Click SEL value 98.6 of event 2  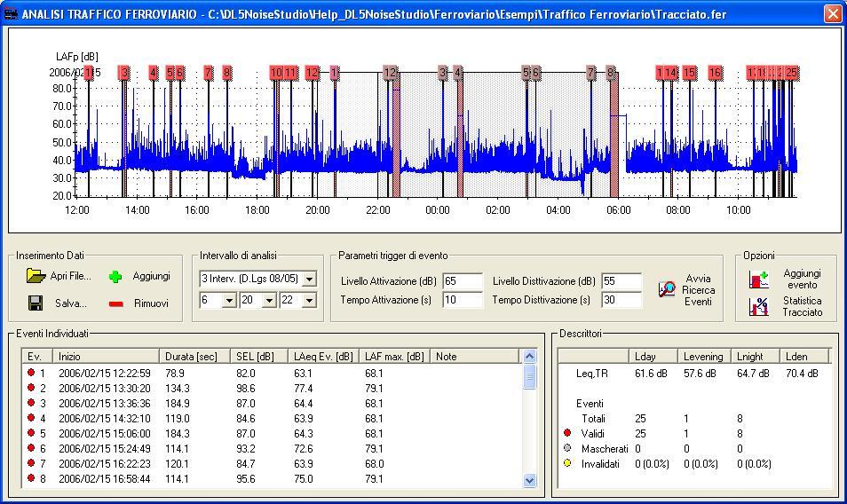(x=246, y=388)
